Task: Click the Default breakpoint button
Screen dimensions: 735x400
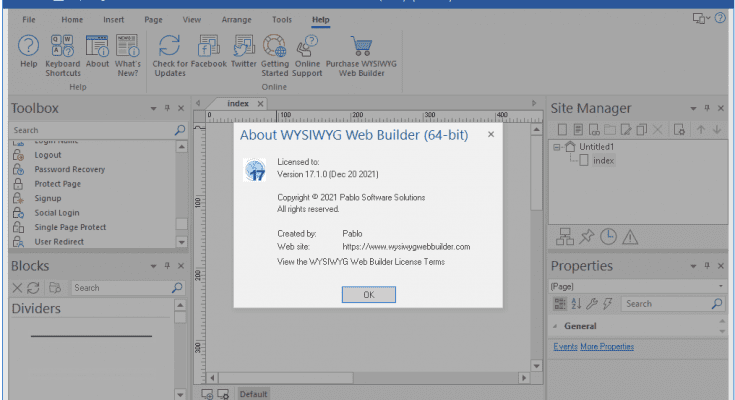Action: point(253,394)
